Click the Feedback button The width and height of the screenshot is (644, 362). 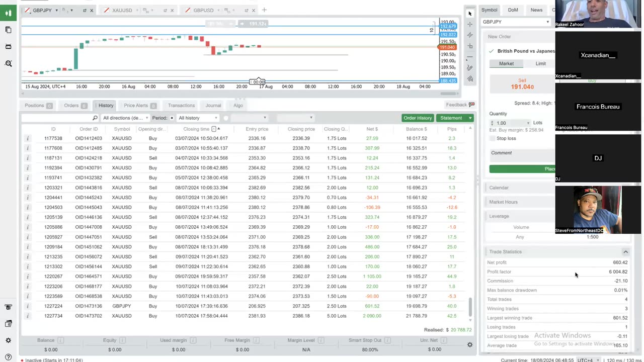460,105
